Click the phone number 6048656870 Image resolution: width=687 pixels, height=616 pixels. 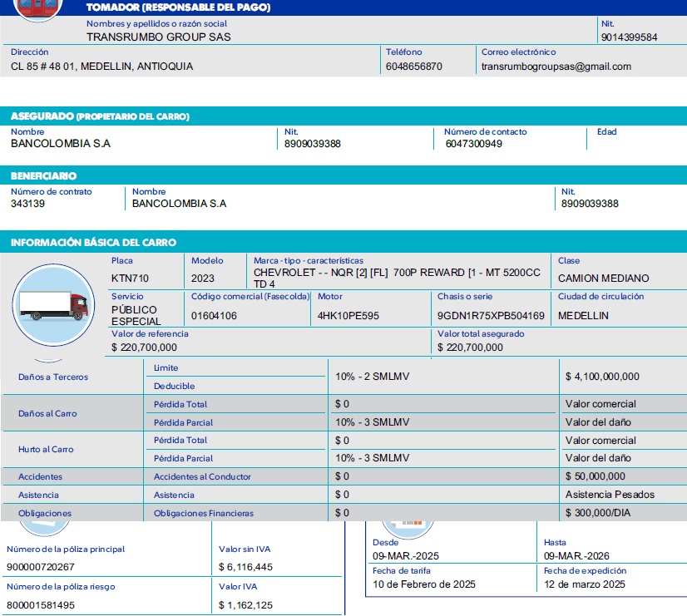coord(414,67)
